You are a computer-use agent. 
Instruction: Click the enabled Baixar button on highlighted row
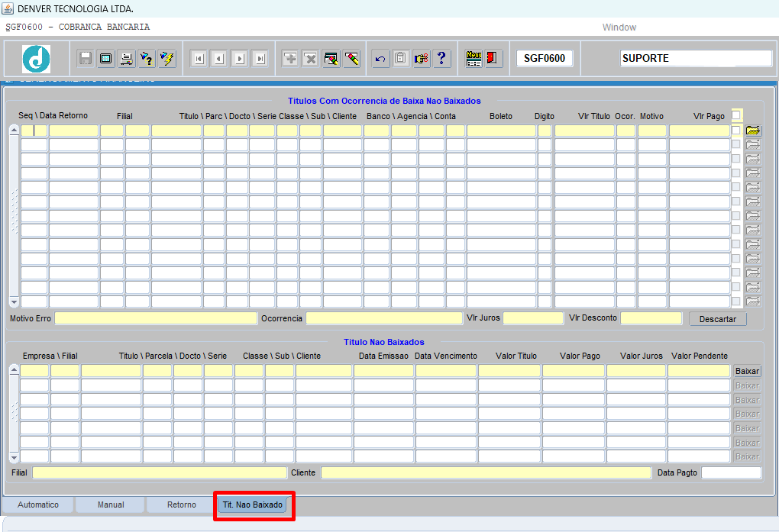(747, 371)
